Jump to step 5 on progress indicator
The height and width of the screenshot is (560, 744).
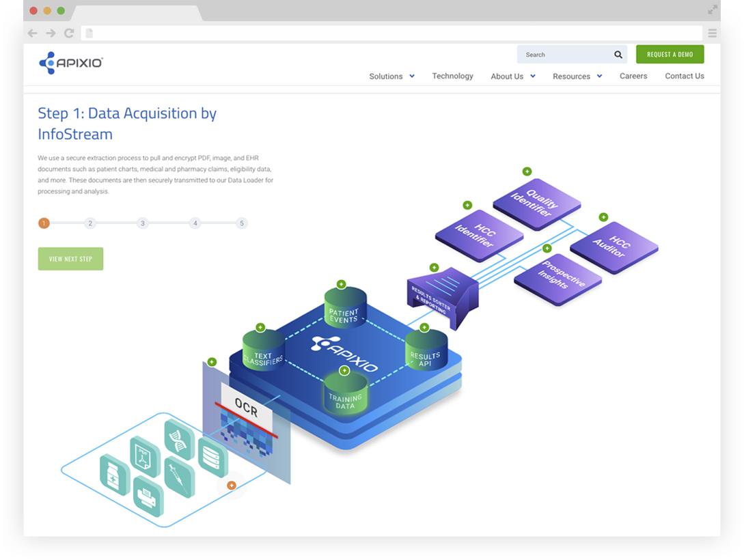(x=242, y=223)
